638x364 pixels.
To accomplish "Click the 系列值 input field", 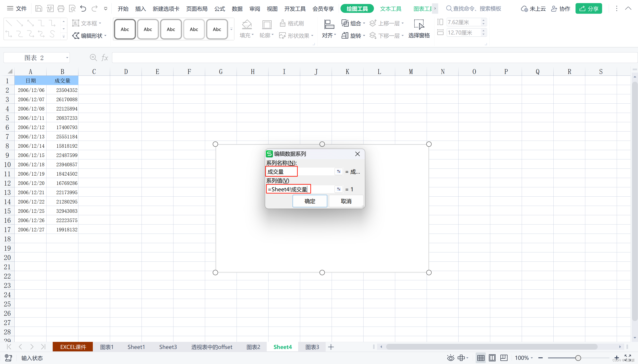I will 300,189.
